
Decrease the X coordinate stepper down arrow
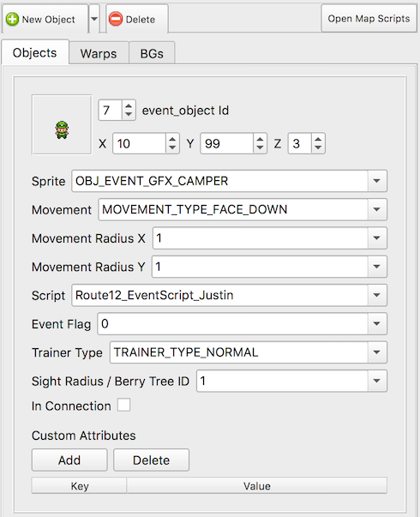pyautogui.click(x=172, y=147)
